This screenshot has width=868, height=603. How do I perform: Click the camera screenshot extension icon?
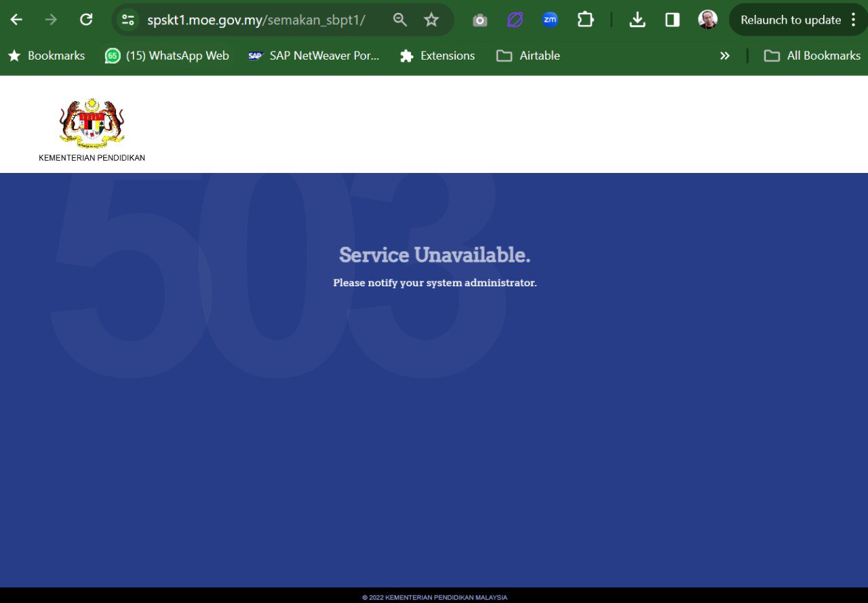coord(480,20)
